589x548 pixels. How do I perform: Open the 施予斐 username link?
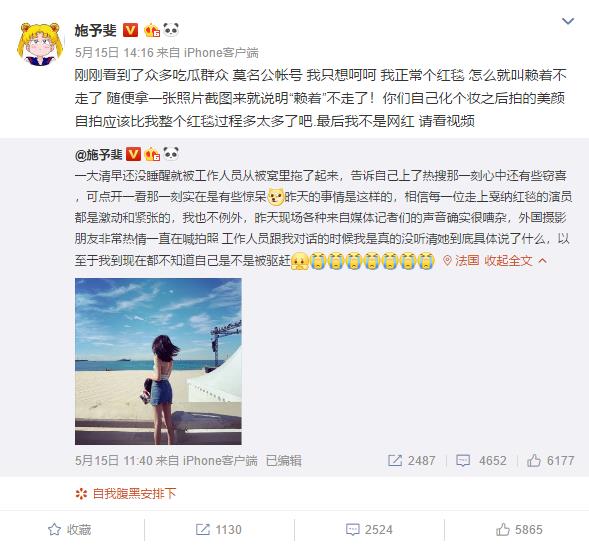(95, 30)
